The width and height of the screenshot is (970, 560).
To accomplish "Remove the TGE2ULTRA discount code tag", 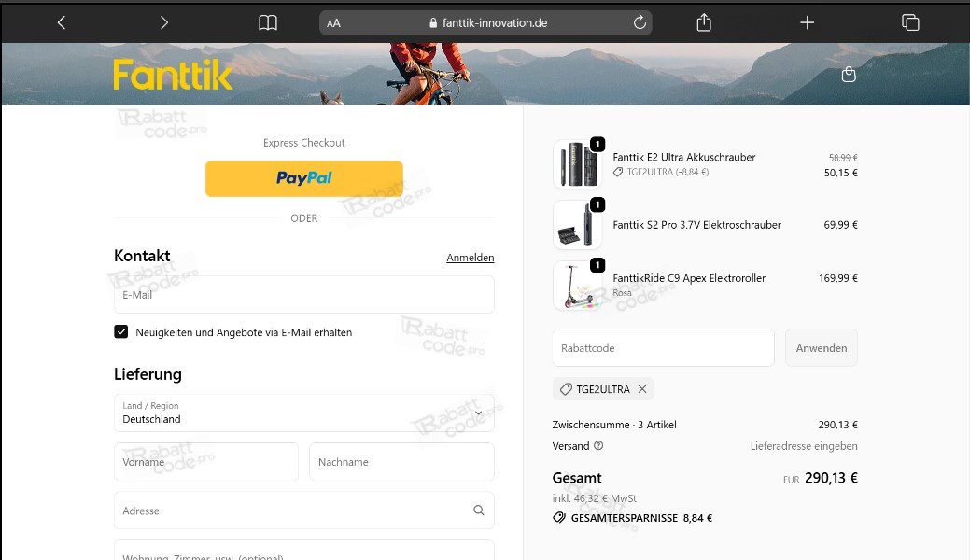I will (x=642, y=389).
